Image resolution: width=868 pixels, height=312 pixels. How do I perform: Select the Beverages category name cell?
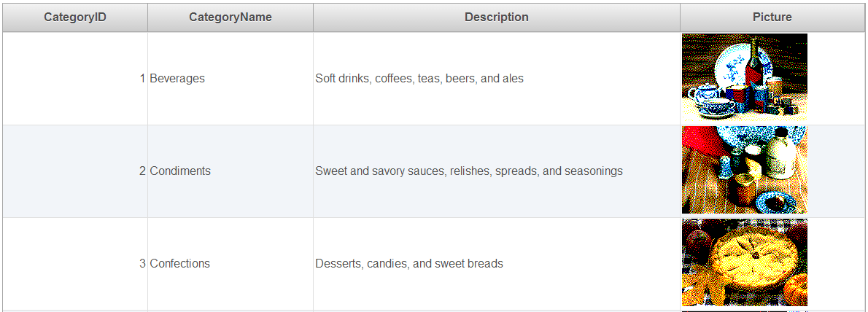point(230,79)
